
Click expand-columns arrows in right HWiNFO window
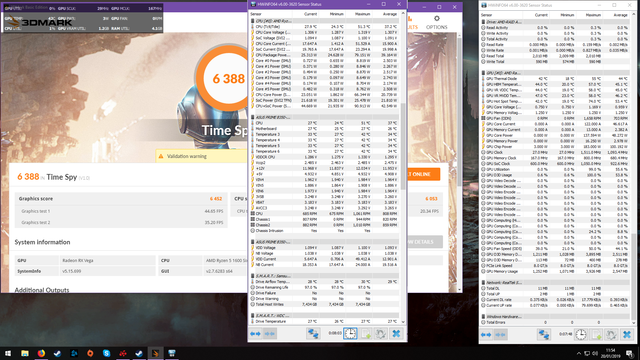pos(486,335)
